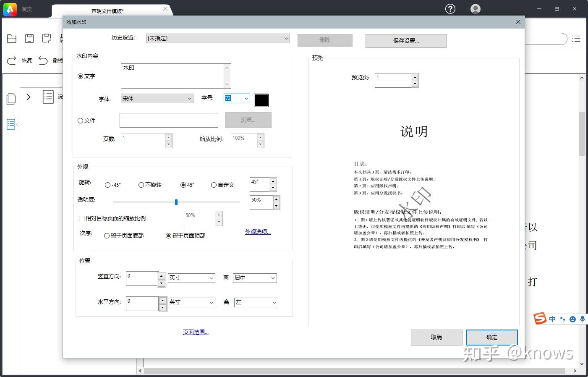Click the help question mark icon
This screenshot has height=377, width=588.
(x=450, y=9)
